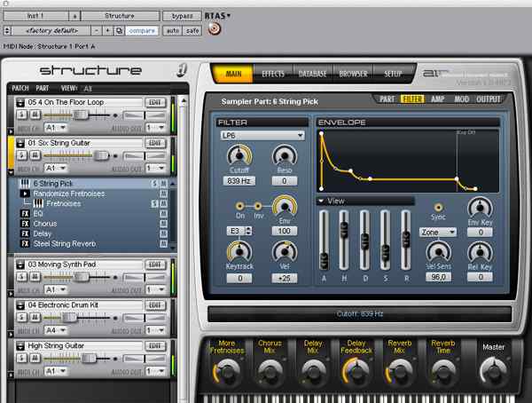
Task: Click the bypass button
Action: coord(182,16)
